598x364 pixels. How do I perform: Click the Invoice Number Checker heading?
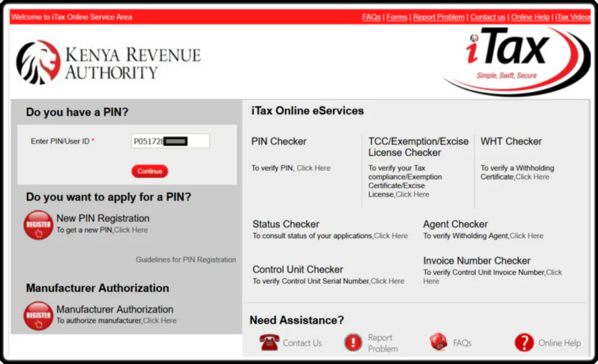pyautogui.click(x=477, y=261)
